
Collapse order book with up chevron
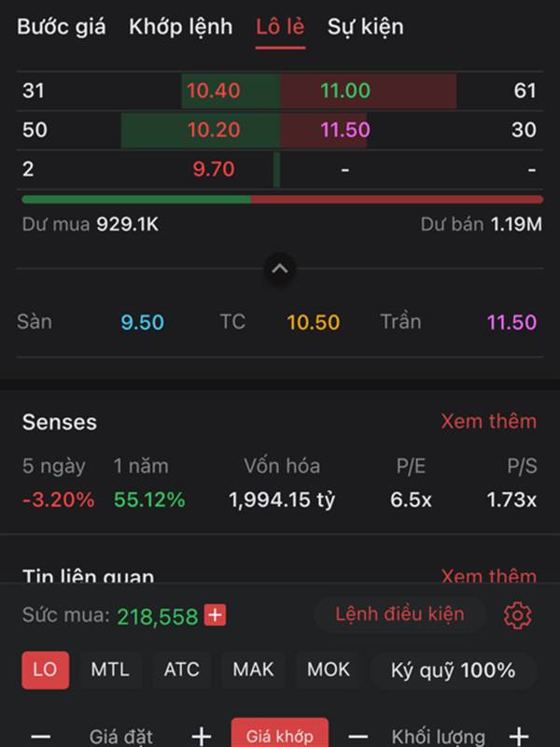(x=279, y=269)
